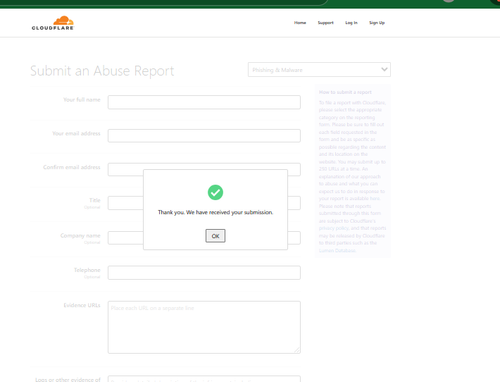Focus the Your email address field
Screen dimensions: 500x382
click(x=204, y=136)
